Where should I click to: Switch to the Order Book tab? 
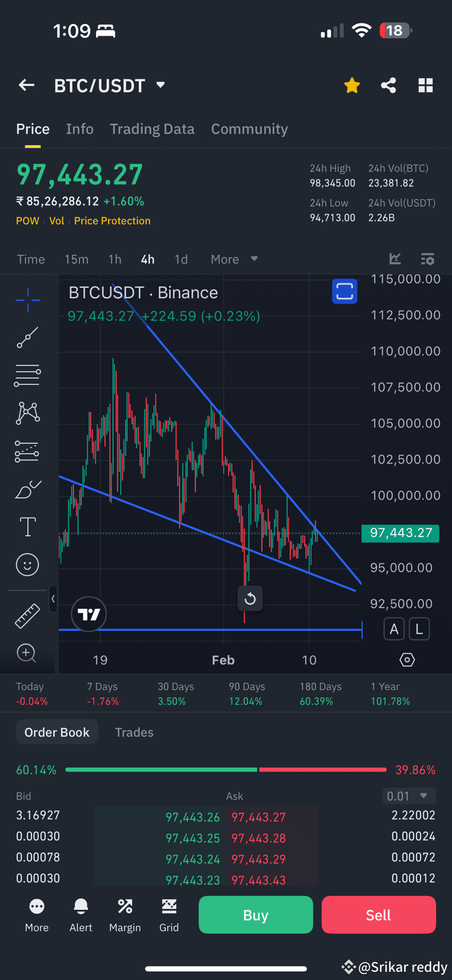pos(57,732)
